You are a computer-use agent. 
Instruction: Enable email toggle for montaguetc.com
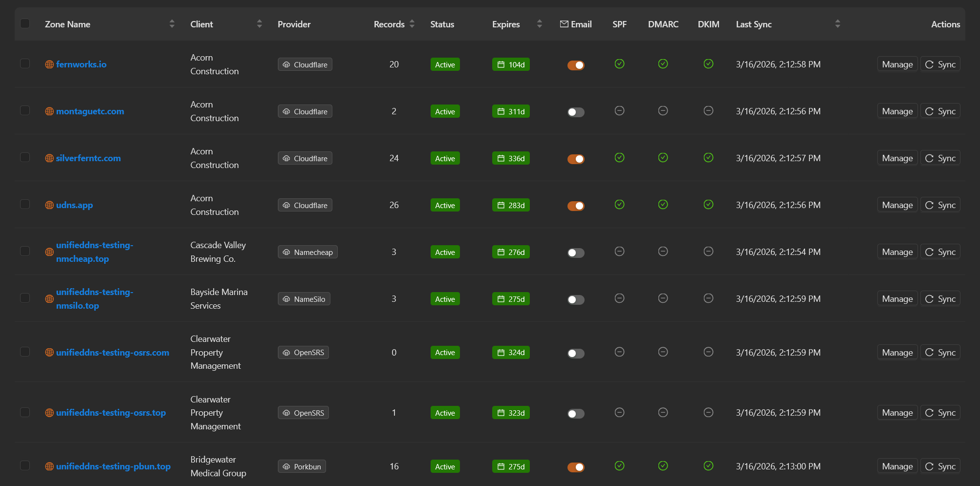(576, 112)
